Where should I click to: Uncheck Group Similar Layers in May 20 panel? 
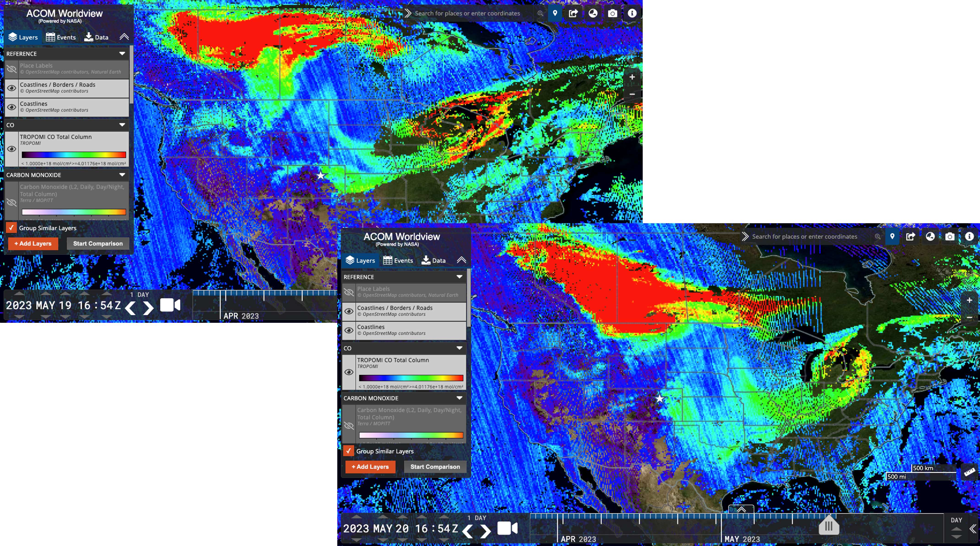(349, 451)
